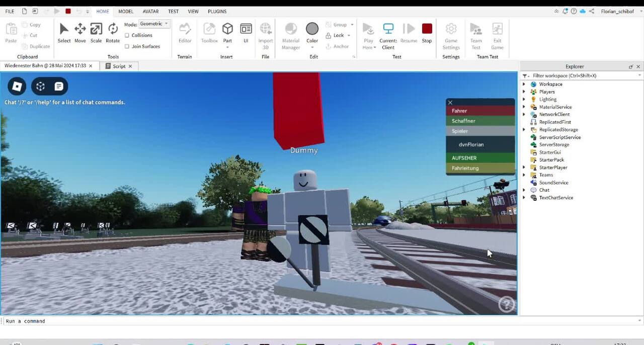
Task: Open the help icon in title bar
Action: [574, 11]
